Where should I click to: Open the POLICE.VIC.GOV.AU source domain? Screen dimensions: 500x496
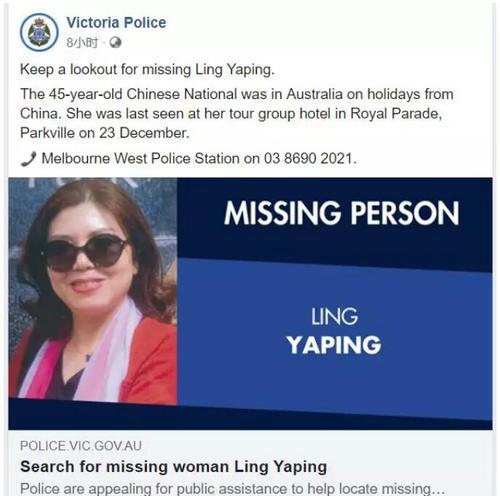point(81,446)
